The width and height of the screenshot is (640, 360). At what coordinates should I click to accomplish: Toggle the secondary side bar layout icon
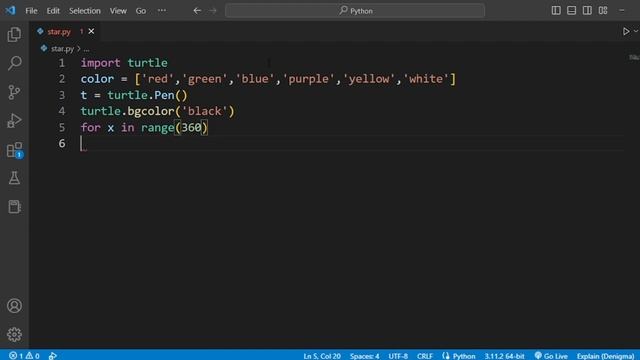coord(587,11)
